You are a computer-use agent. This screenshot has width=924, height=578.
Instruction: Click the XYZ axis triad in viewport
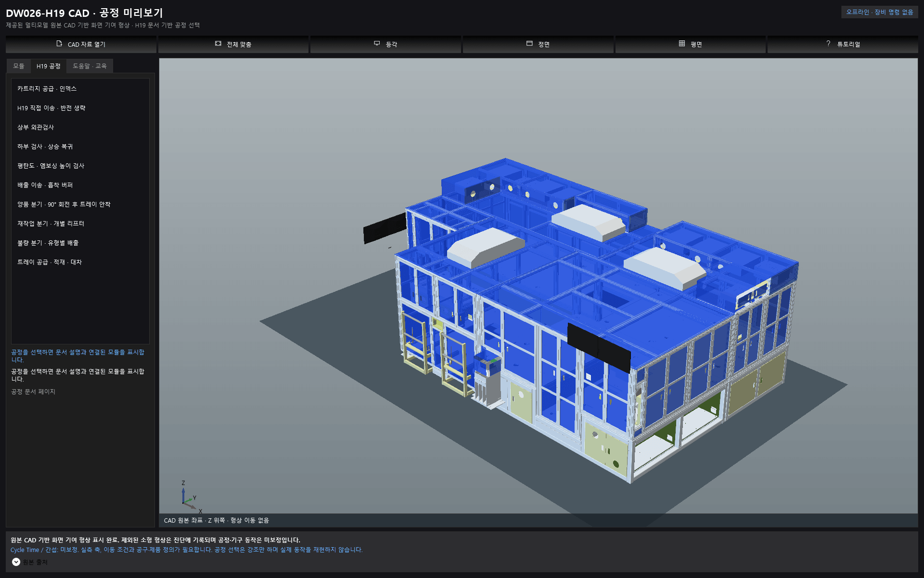point(191,496)
